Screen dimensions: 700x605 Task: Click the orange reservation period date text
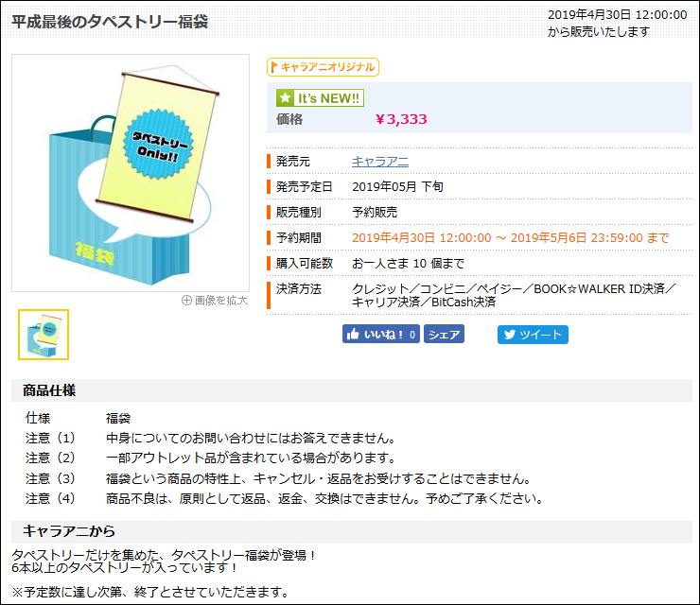510,237
